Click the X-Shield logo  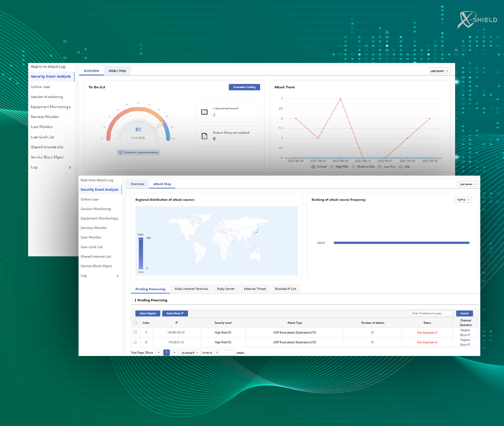pyautogui.click(x=477, y=20)
